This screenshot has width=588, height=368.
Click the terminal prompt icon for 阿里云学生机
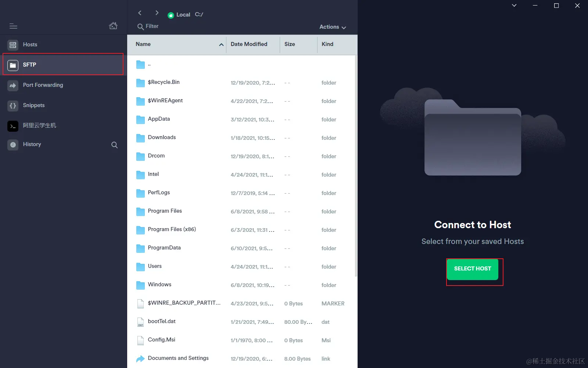pos(13,126)
